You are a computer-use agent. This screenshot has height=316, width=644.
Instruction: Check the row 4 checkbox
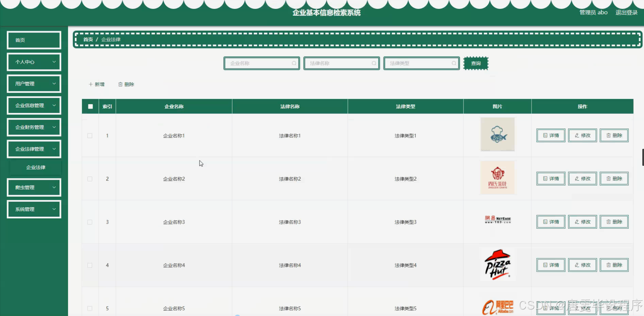(90, 265)
